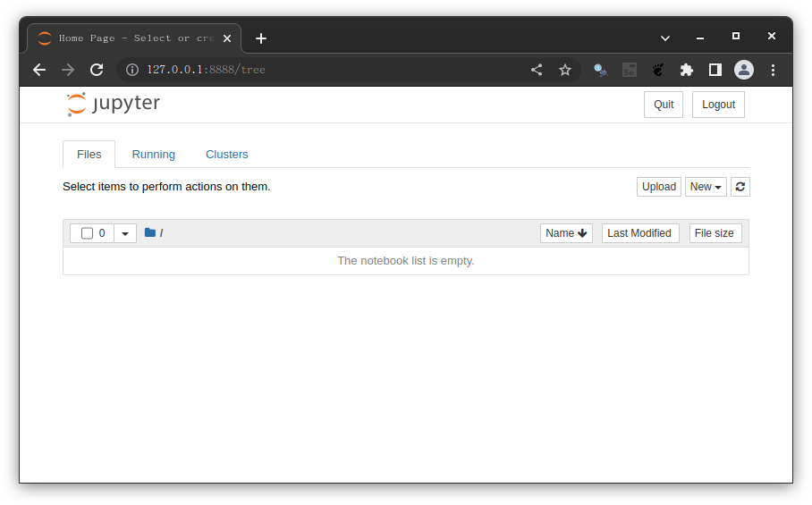Open the paw print extension icon
This screenshot has height=505, width=812.
[657, 70]
